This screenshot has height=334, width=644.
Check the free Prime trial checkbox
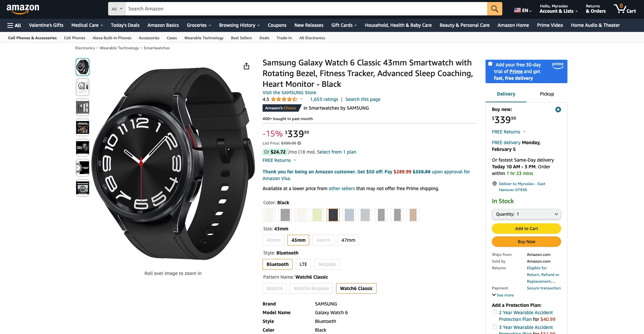(490, 64)
